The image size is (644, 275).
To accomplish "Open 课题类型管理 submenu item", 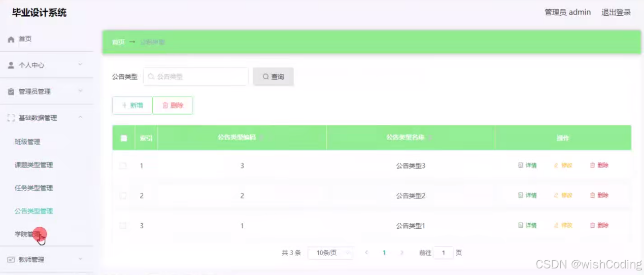I will 34,165.
